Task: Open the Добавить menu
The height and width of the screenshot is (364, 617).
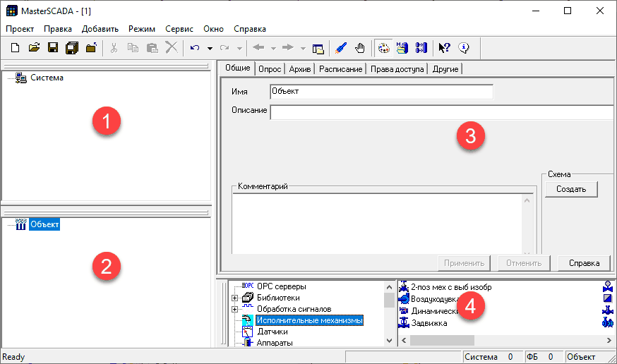Action: click(x=100, y=29)
